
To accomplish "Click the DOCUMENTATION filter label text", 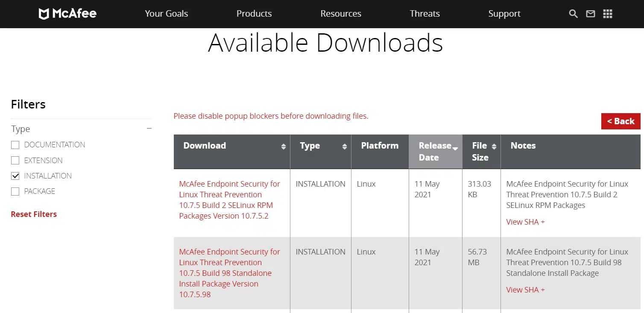I will point(55,145).
